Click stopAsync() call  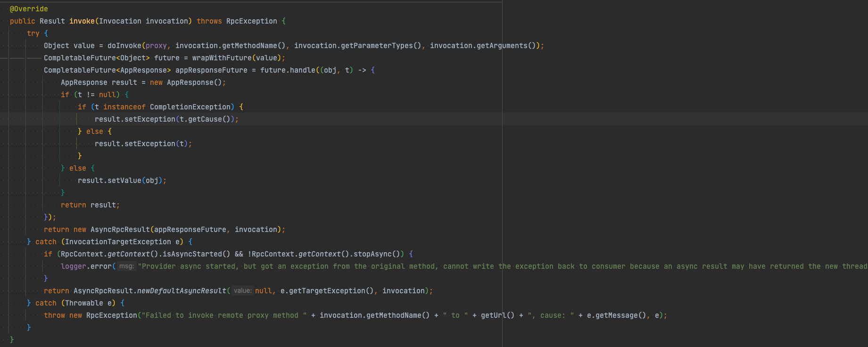(x=377, y=254)
